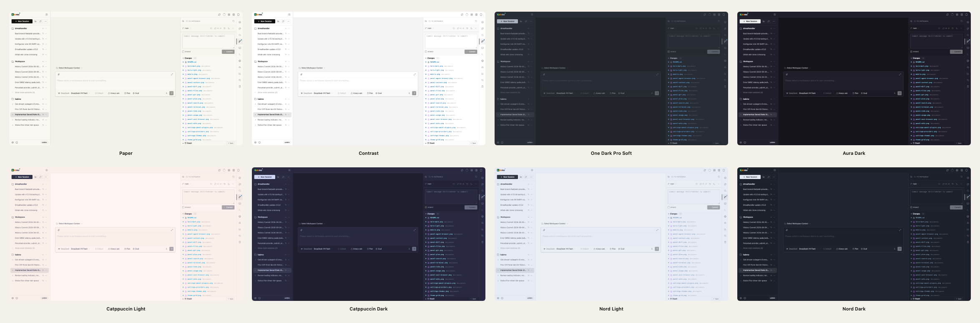Click New Session button in Contrast preview
The height and width of the screenshot is (323, 980).
point(264,21)
